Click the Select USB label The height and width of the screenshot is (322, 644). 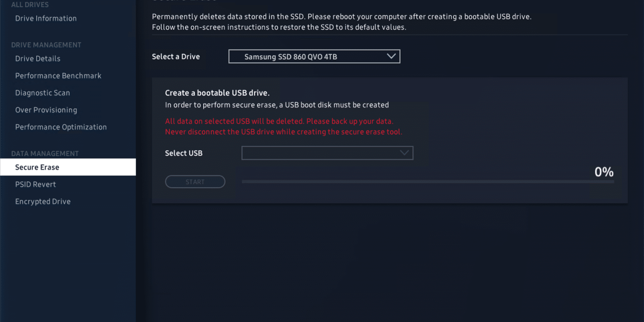[x=184, y=153]
